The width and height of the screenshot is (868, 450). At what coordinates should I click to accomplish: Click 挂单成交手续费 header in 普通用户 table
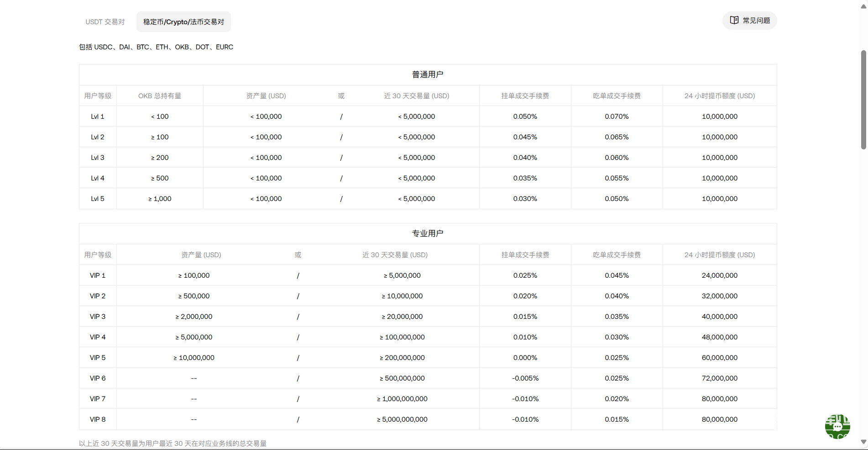525,96
